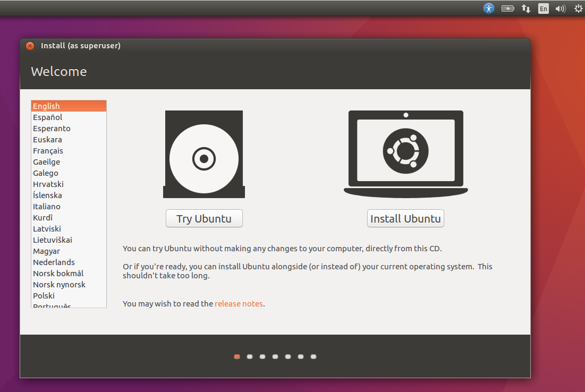Open the En keyboard layout indicator
The height and width of the screenshot is (392, 585).
coord(543,8)
